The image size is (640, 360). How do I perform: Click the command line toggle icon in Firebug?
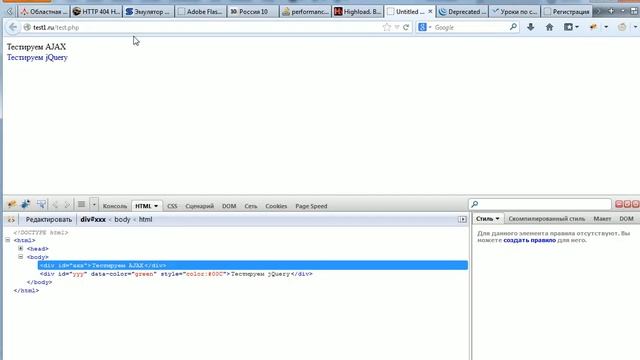pos(82,204)
